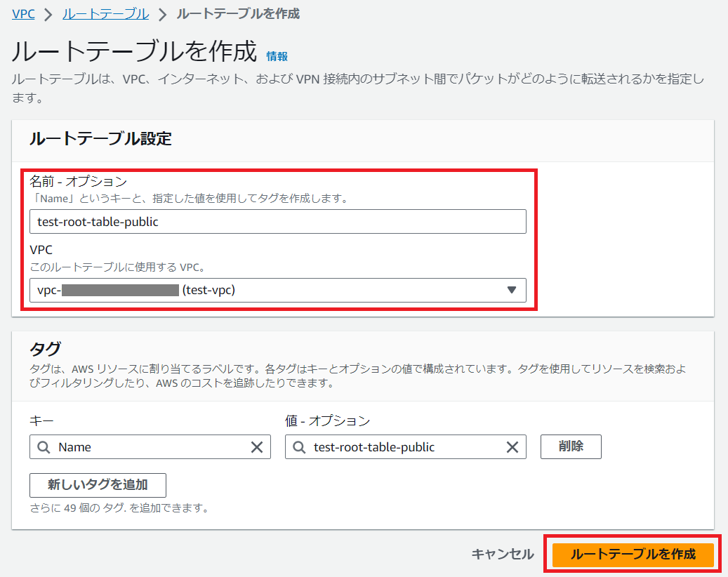Open the VPC selector showing (test-vpc)
This screenshot has width=728, height=577.
[277, 290]
